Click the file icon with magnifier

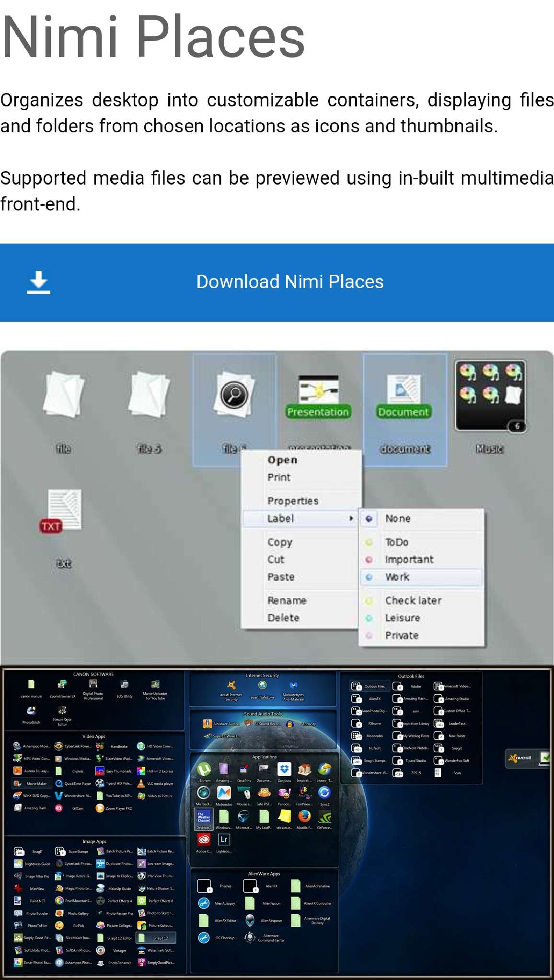234,395
